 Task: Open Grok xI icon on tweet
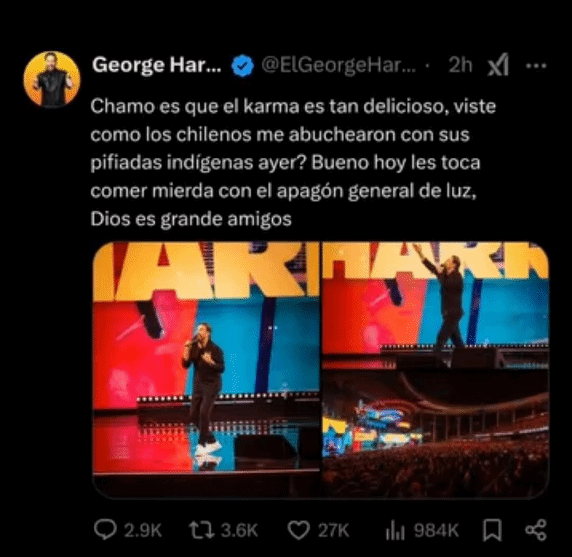click(x=498, y=65)
